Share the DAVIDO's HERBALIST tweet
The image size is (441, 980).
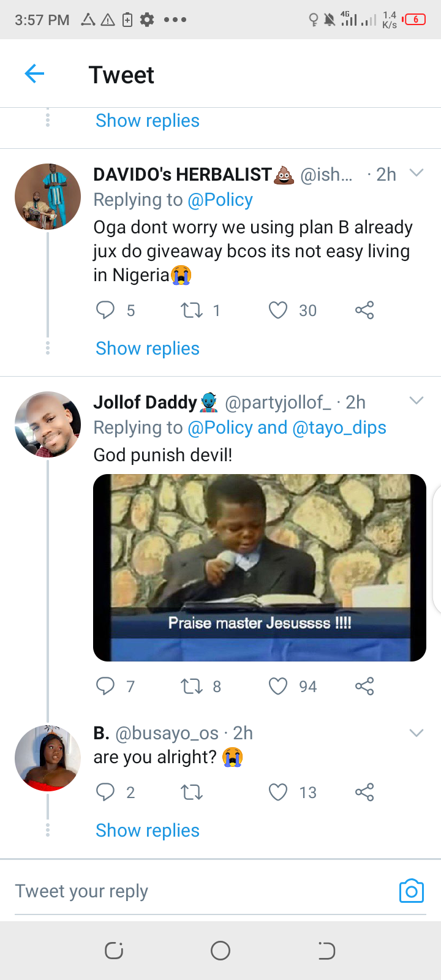(x=364, y=311)
